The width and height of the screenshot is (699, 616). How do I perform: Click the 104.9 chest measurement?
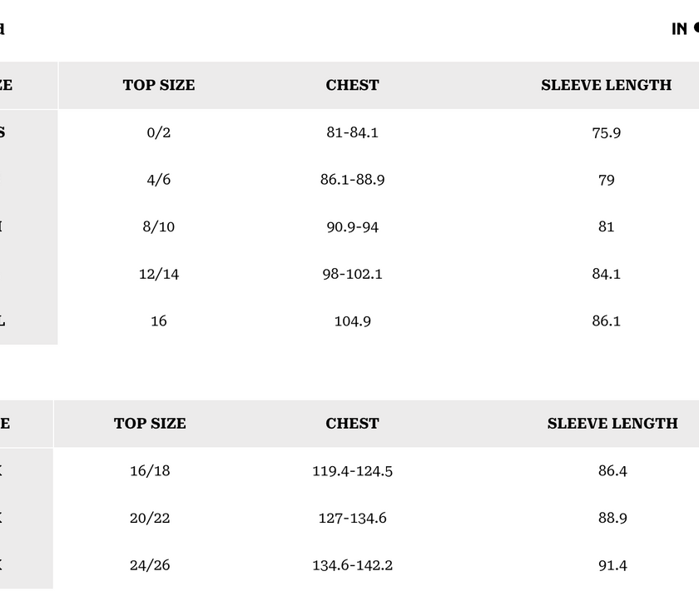coord(352,321)
